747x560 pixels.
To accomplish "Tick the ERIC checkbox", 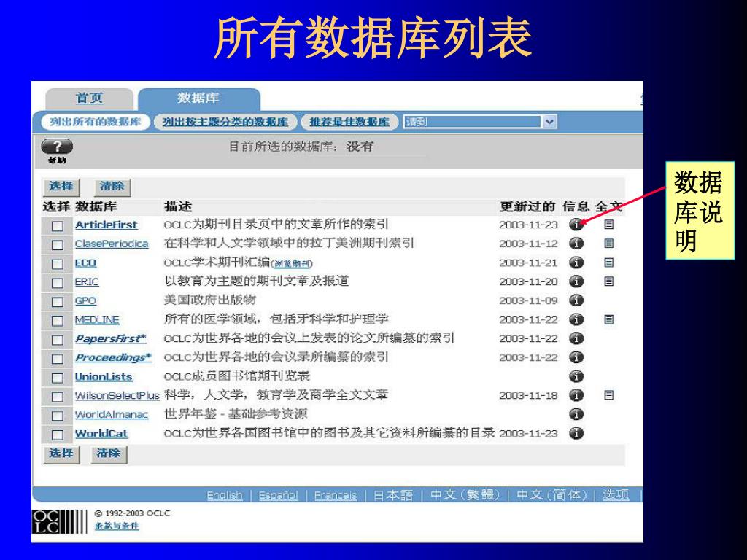I will pyautogui.click(x=57, y=283).
